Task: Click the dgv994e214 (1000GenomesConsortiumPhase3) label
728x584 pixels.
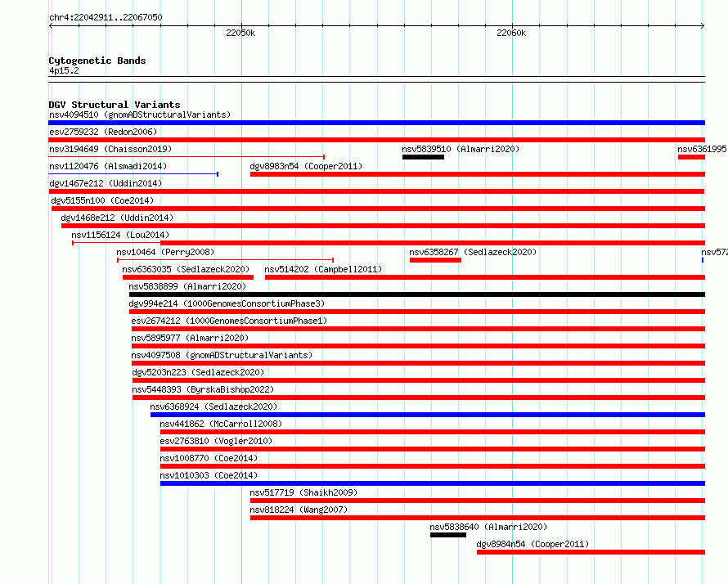Action: 227,303
